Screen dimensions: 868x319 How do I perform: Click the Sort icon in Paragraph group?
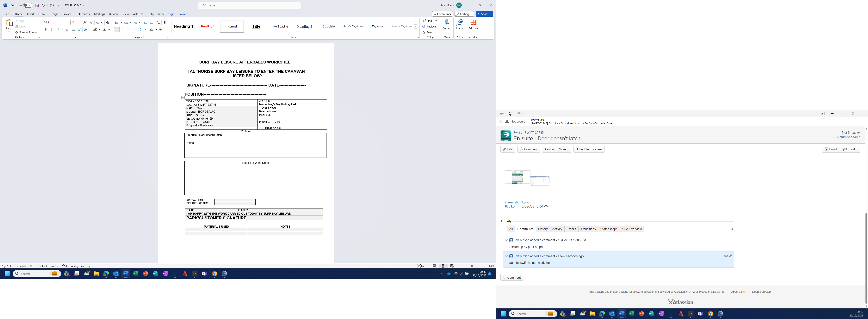click(x=158, y=22)
